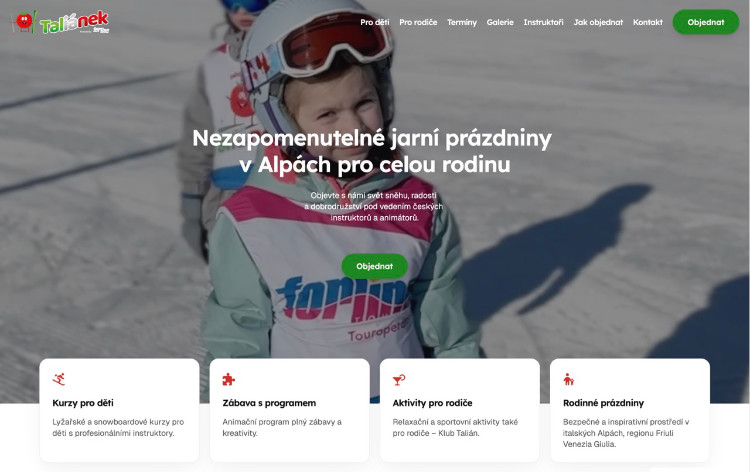The image size is (750, 472).
Task: Open the Zábava s programem card heading
Action: coord(269,403)
